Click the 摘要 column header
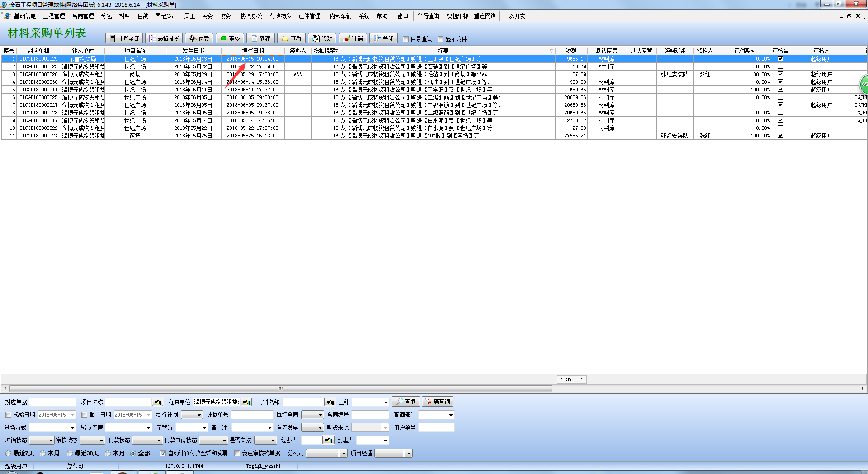 (x=443, y=51)
